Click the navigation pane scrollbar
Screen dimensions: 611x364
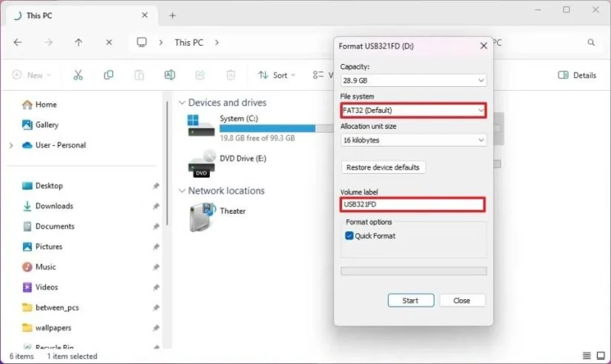click(167, 163)
